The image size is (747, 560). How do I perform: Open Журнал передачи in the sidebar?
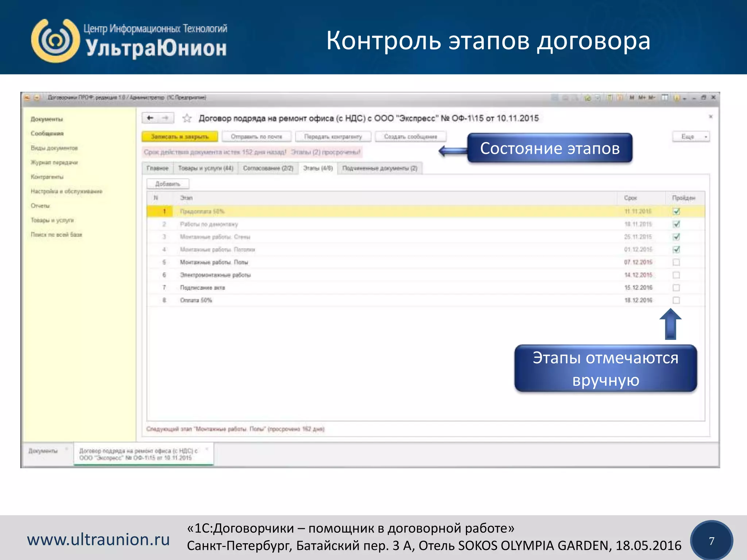(x=54, y=162)
